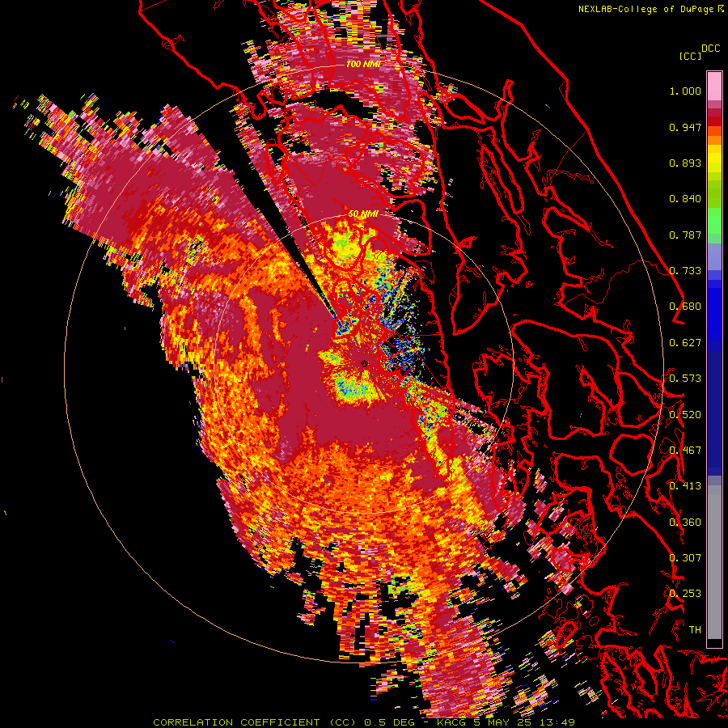Select the 0.840 scale value
This screenshot has width=728, height=728.
point(685,199)
